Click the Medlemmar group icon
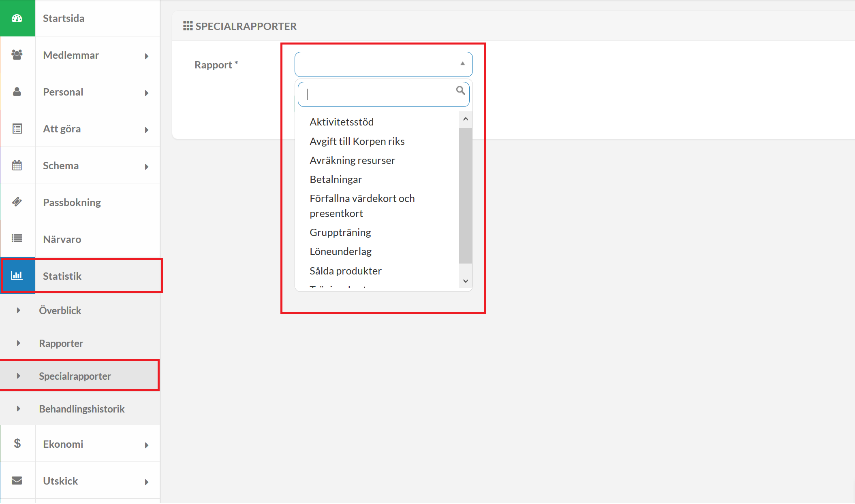Screen dimensions: 855x504 (x=17, y=55)
